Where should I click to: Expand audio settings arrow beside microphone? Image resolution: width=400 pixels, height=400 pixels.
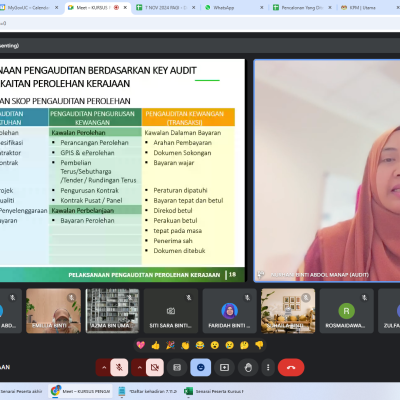(x=104, y=367)
